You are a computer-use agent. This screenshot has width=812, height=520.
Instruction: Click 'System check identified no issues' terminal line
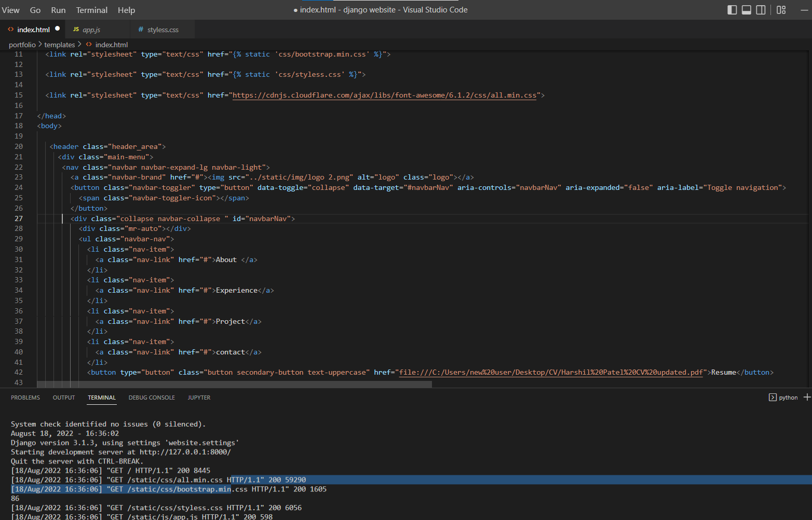[109, 424]
